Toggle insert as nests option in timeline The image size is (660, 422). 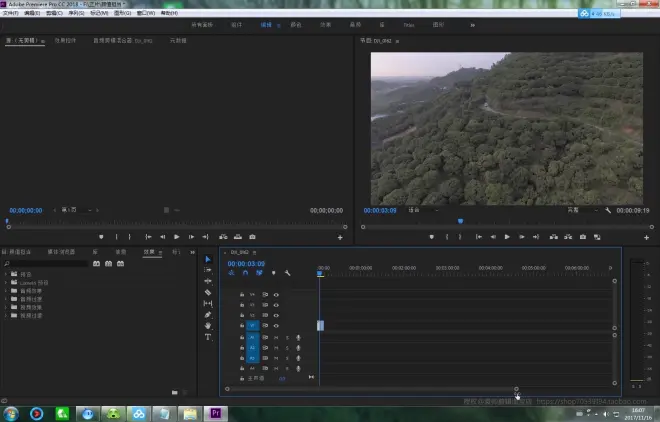[232, 273]
